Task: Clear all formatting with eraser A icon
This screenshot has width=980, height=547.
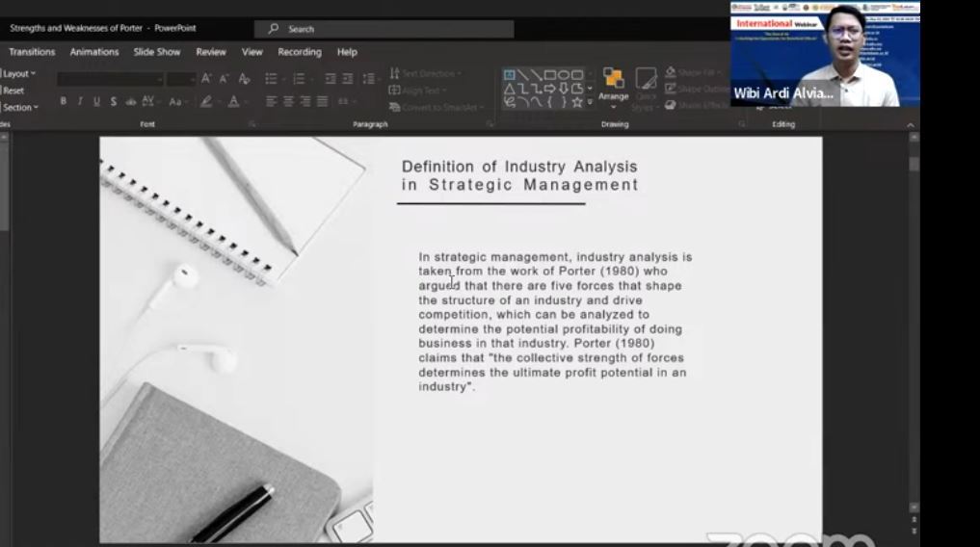Action: [245, 78]
